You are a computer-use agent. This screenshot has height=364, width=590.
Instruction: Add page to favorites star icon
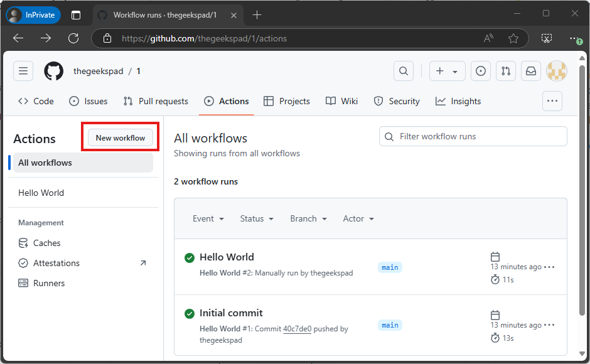[513, 38]
